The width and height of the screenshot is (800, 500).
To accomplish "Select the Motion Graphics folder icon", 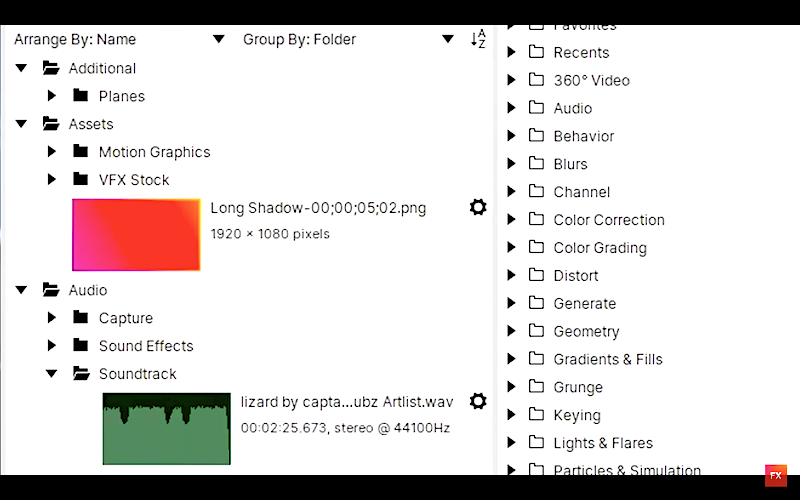I will (x=81, y=151).
